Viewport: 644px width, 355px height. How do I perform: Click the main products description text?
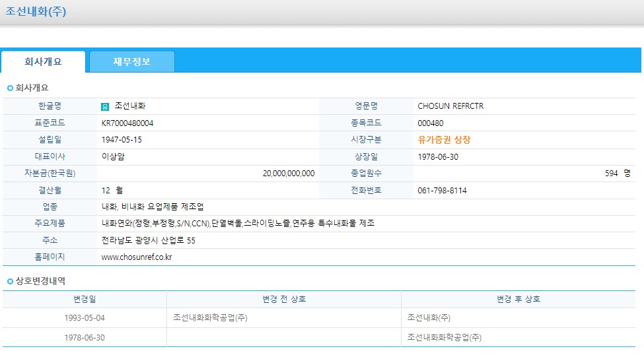coord(238,223)
